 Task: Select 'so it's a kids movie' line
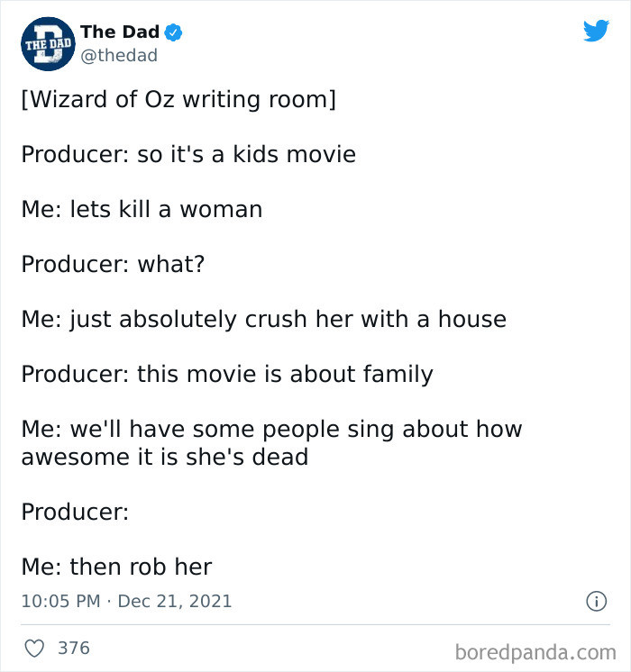tap(188, 154)
